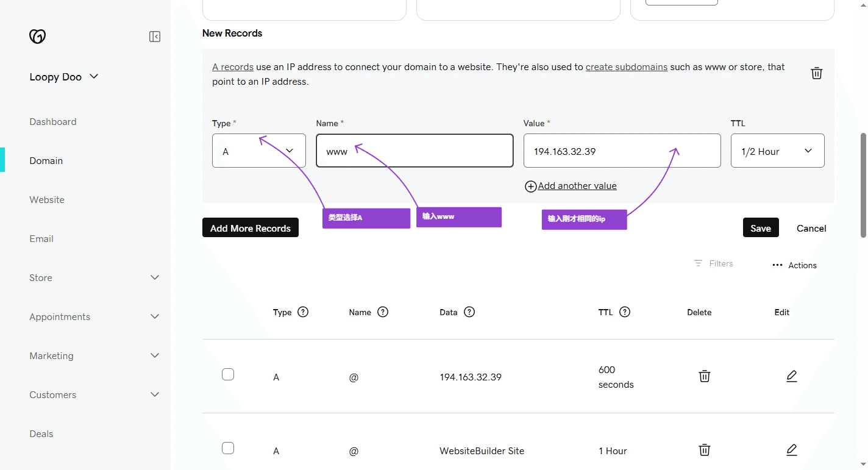868x470 pixels.
Task: Expand the Store menu section
Action: [x=155, y=278]
